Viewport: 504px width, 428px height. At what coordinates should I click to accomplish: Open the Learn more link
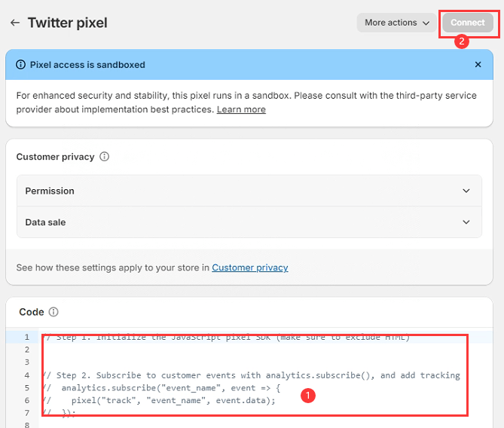[241, 110]
